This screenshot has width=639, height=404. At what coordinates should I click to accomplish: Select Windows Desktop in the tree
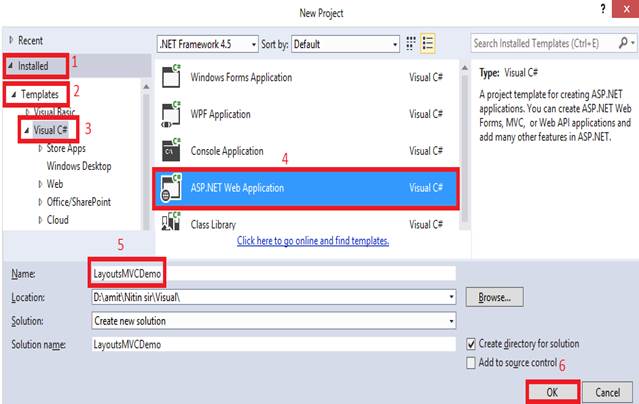(x=79, y=166)
